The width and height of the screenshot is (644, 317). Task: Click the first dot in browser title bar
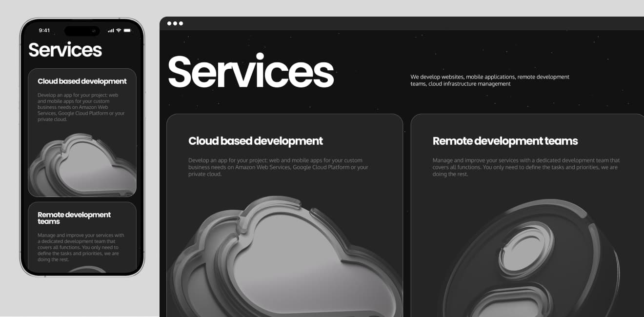[x=169, y=23]
